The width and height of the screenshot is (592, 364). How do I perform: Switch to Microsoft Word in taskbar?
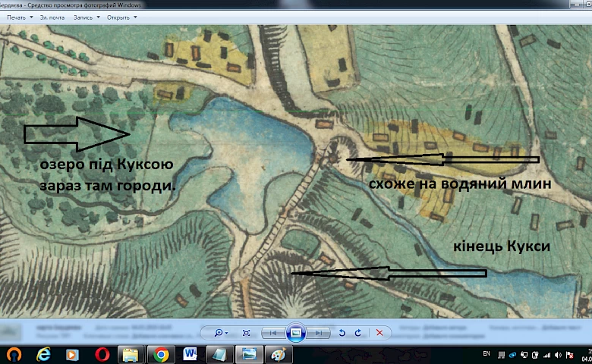[190, 355]
